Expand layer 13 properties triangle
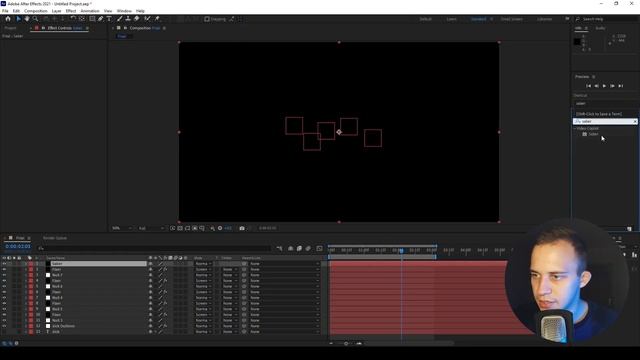Screen dimensions: 640x360 click(26, 332)
